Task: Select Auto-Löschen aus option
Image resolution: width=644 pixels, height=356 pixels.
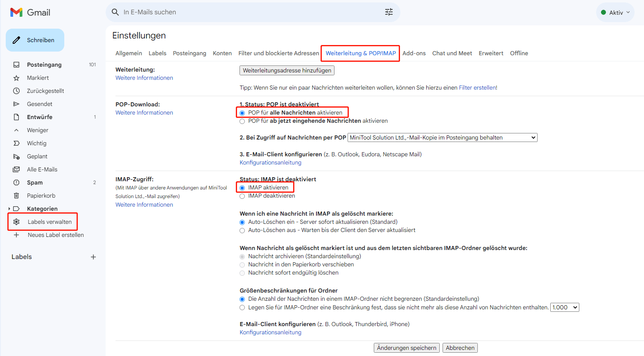Action: coord(242,230)
